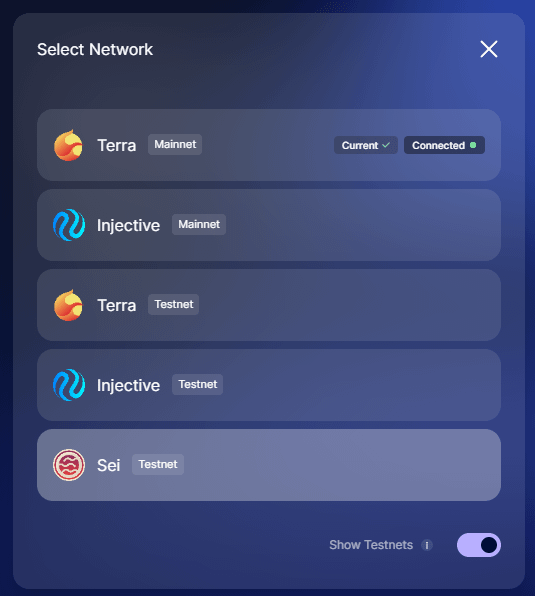
Task: Click the Injective Mainnet swirl logo
Action: (x=69, y=225)
